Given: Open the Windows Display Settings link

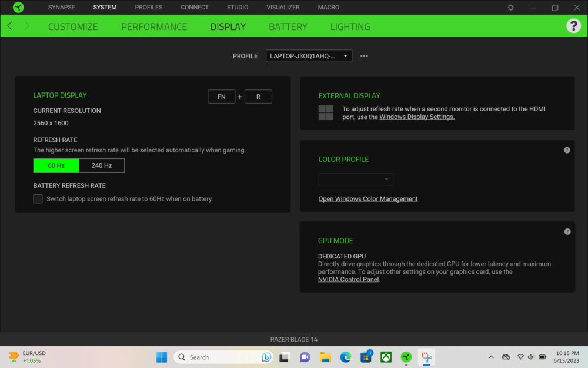Looking at the screenshot, I should [x=417, y=117].
